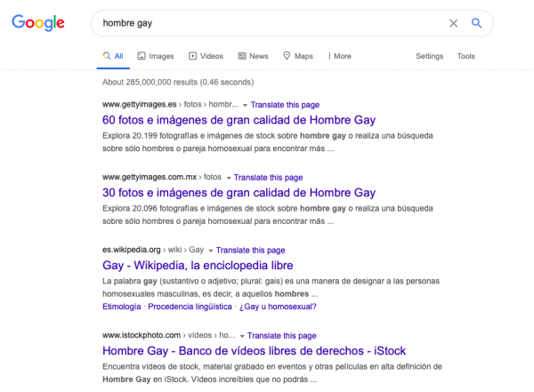Translate the www.istockphoto.com result page
Screen dimensions: 534x392
(281, 335)
